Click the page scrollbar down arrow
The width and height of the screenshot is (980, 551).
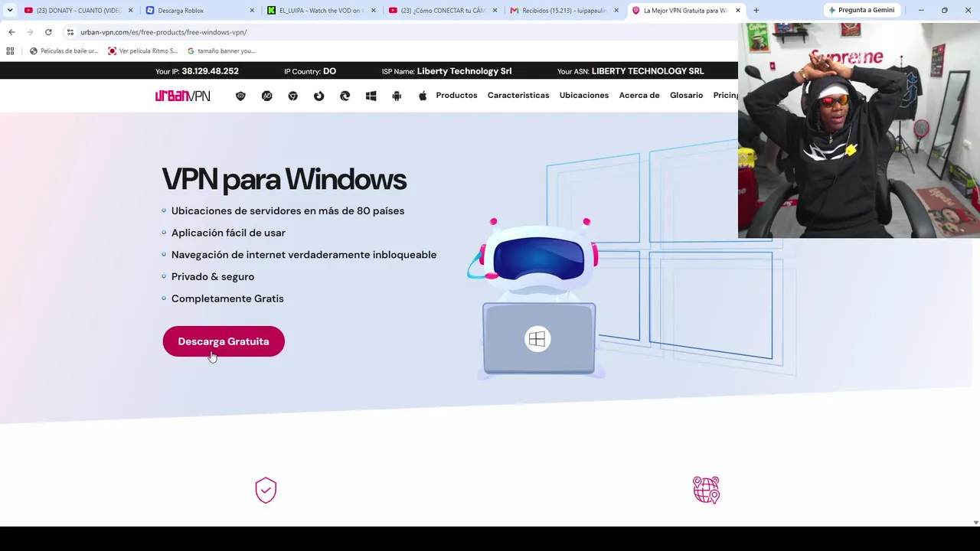tap(975, 522)
